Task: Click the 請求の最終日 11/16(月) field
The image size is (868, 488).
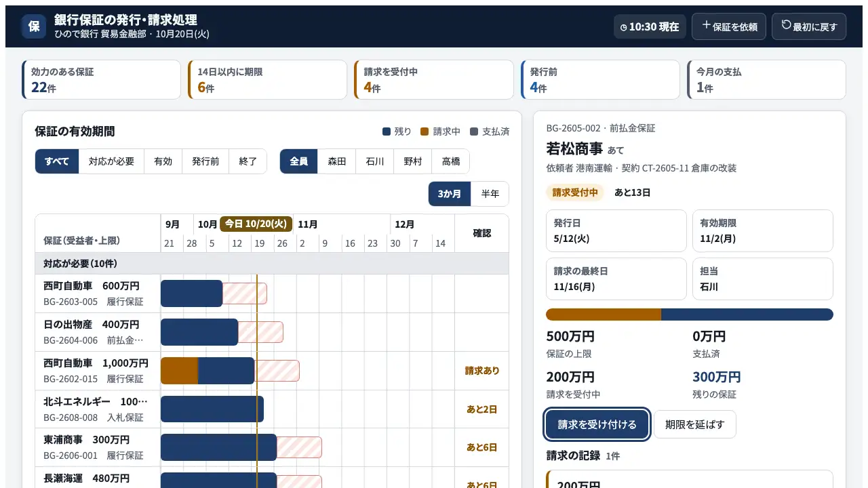Action: coord(616,279)
